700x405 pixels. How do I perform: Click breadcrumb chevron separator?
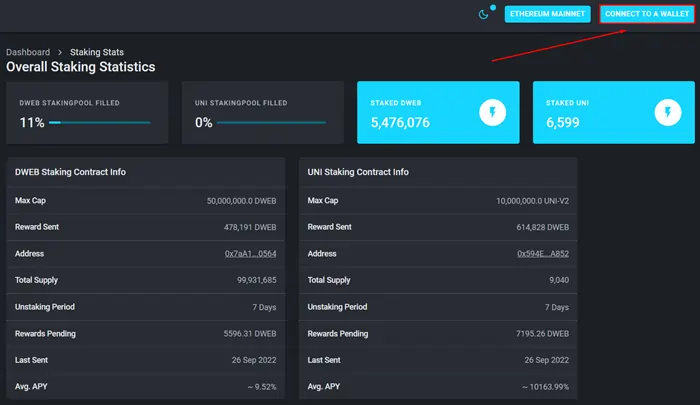pos(60,52)
